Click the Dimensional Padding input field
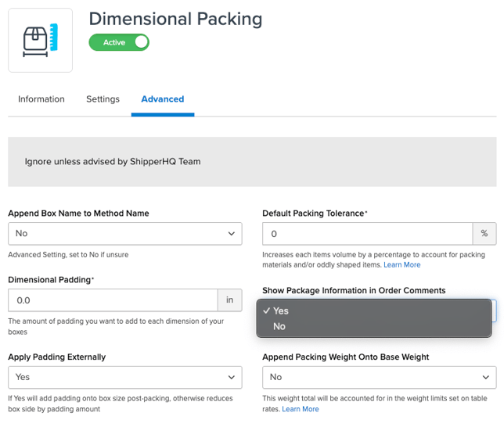 (x=113, y=300)
